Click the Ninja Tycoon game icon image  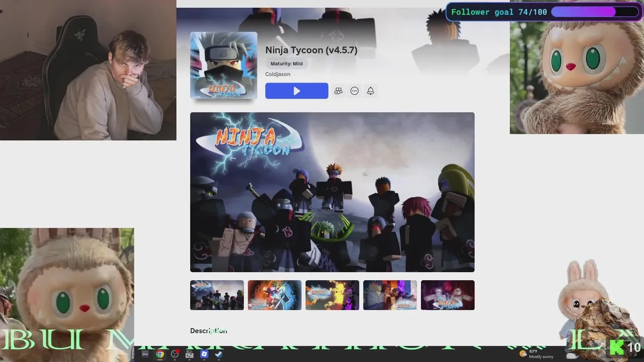pyautogui.click(x=223, y=65)
